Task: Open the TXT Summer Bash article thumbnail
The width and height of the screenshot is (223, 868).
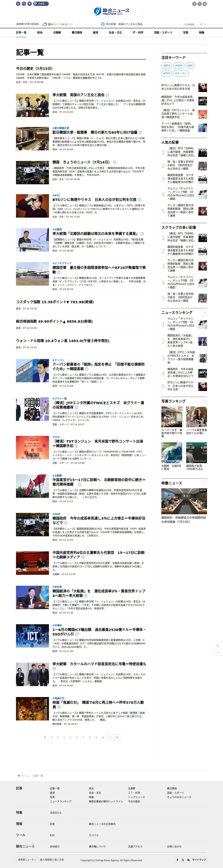Action: 32,448
